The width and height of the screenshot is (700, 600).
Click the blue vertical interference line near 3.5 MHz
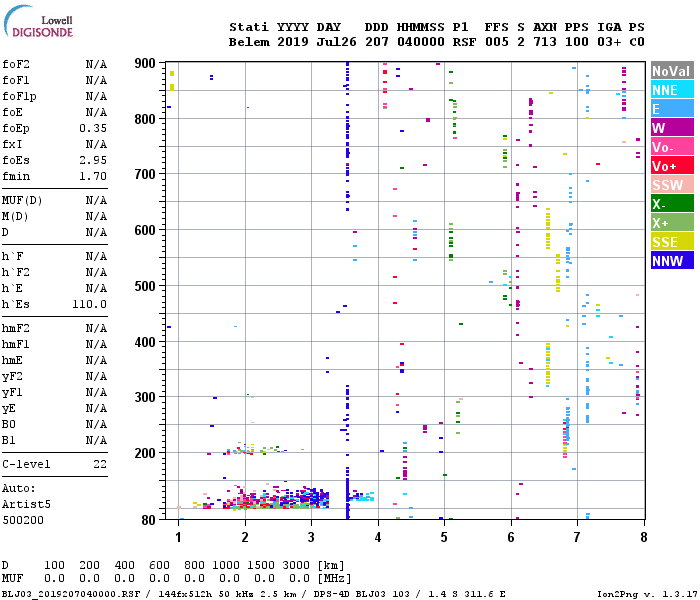[x=347, y=290]
